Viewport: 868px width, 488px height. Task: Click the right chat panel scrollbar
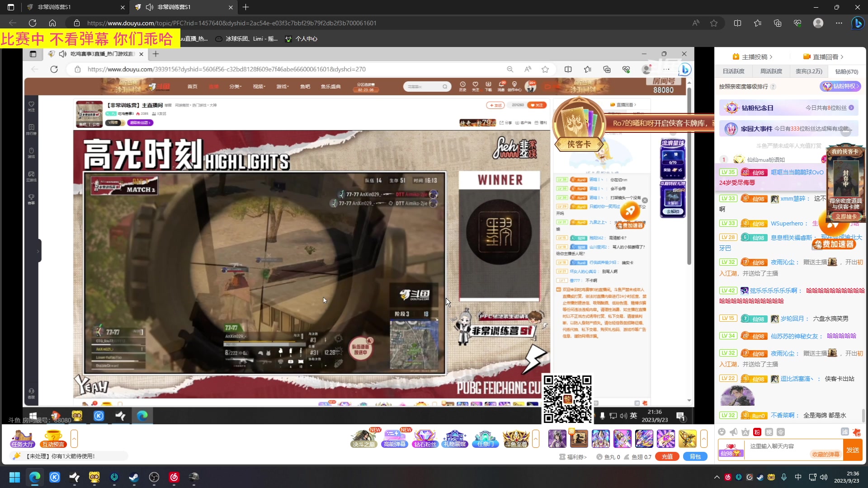(863, 415)
